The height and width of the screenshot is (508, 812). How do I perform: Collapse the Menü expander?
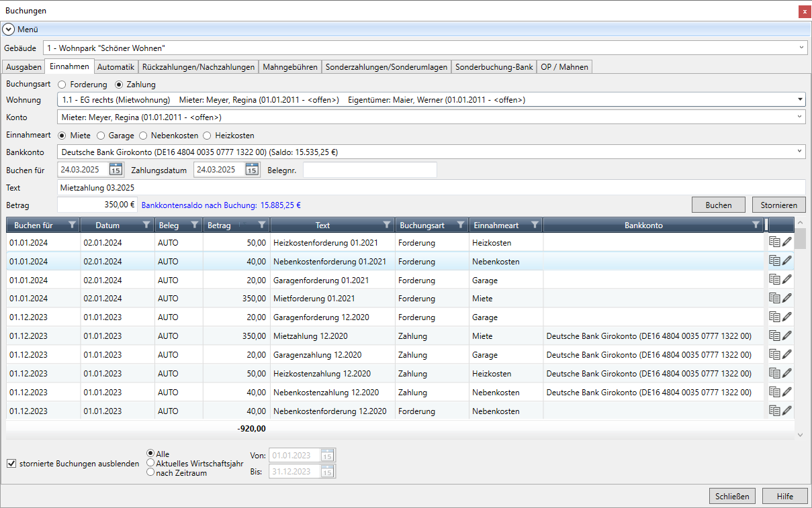pos(8,30)
